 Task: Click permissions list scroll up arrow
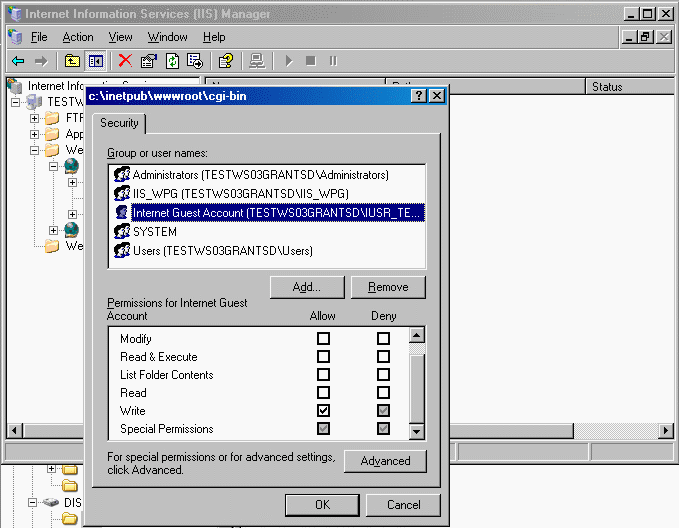pos(417,335)
